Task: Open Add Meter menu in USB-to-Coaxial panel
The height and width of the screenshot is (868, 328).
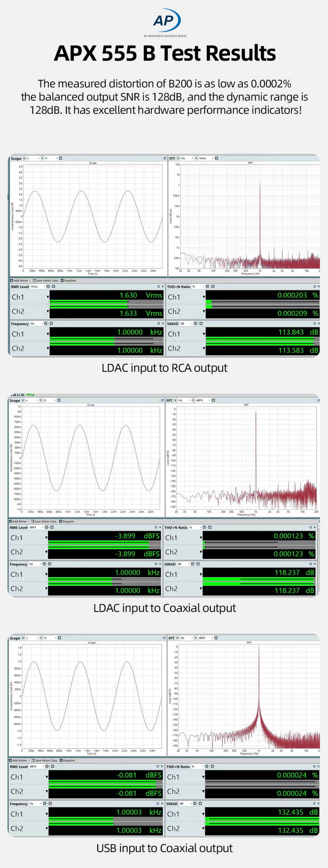Action: pos(18,760)
